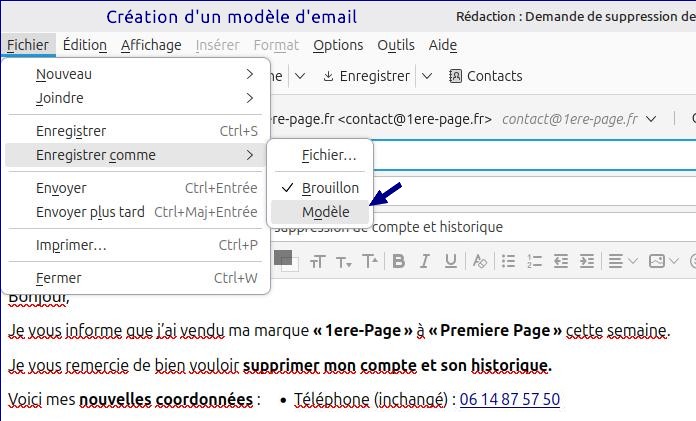Select the checked Brouillon option
This screenshot has height=421, width=696.
point(329,188)
